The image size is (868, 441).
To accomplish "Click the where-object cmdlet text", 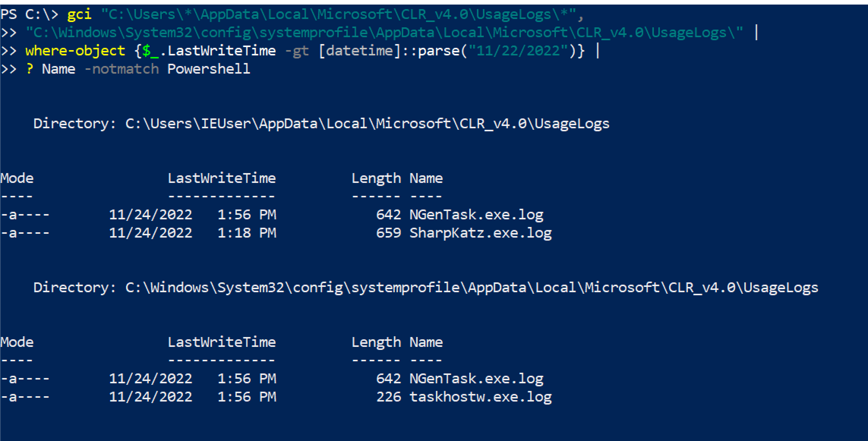I will 75,50.
